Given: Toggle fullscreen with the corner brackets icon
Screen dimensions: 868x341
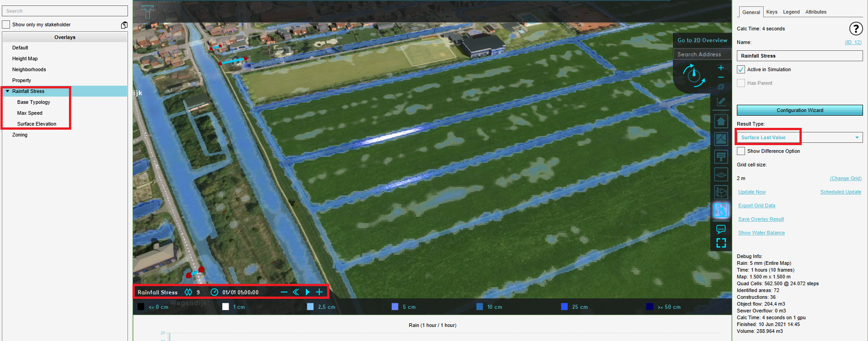Looking at the screenshot, I should [x=721, y=243].
